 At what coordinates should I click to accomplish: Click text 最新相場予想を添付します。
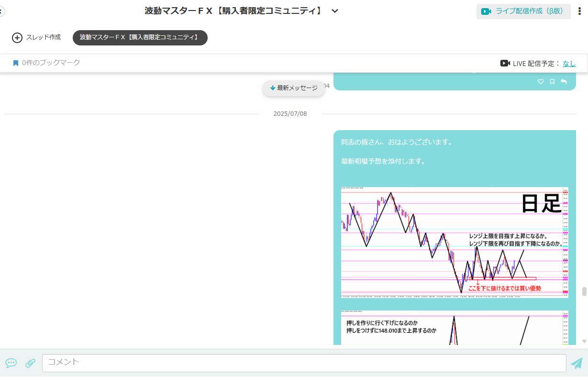coord(383,161)
